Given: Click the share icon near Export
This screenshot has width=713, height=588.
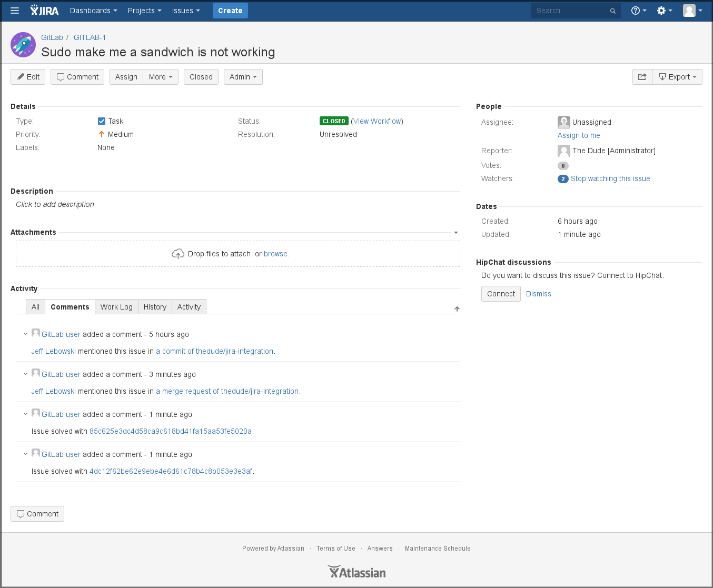Looking at the screenshot, I should click(x=642, y=76).
